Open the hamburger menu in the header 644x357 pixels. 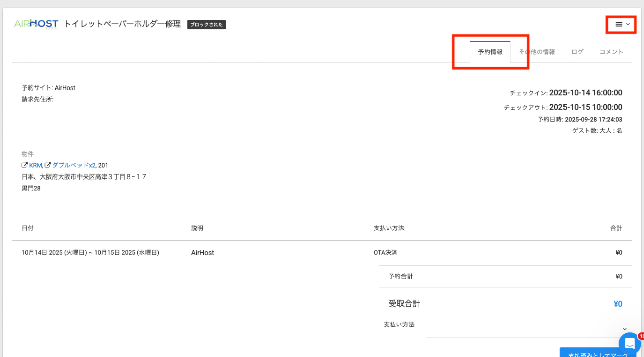(622, 24)
